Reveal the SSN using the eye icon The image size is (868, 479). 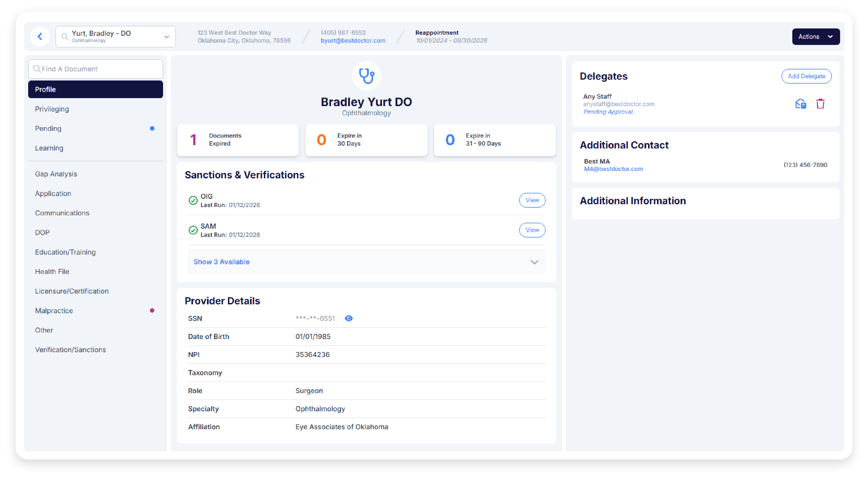point(349,318)
